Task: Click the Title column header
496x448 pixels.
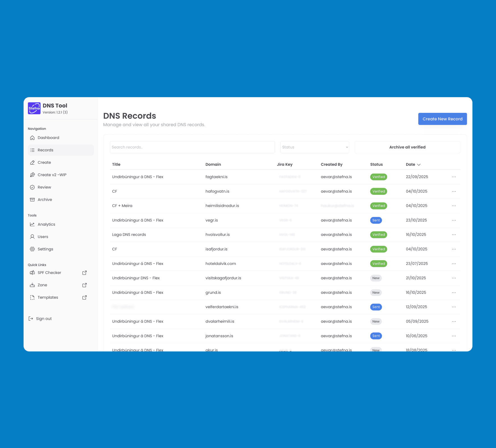Action: click(116, 164)
